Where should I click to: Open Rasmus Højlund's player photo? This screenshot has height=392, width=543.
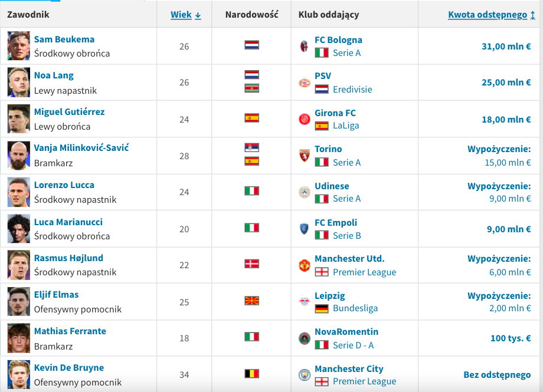click(x=19, y=265)
